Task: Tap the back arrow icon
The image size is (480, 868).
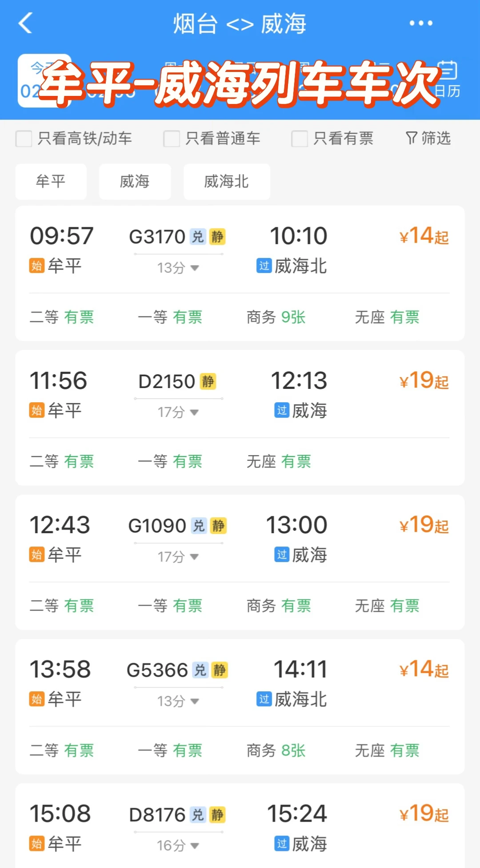Action: [x=26, y=23]
